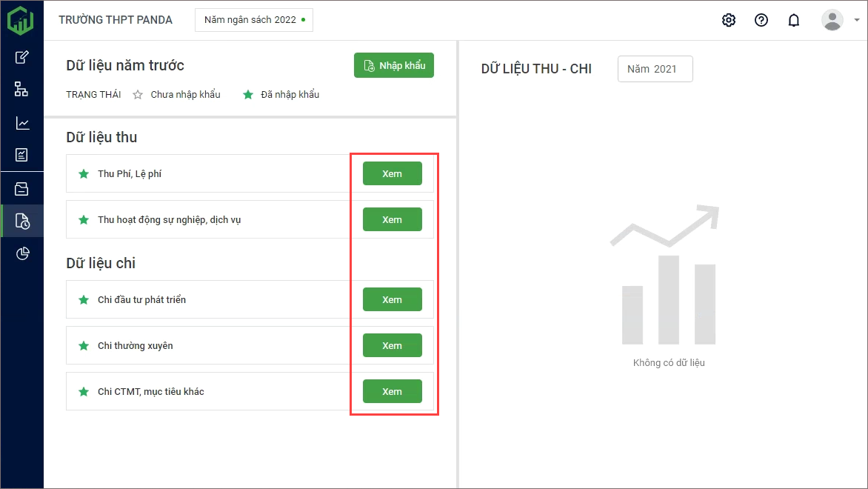Click Xem for Thu hoạt động sự nghiệp
The image size is (868, 489).
point(392,219)
